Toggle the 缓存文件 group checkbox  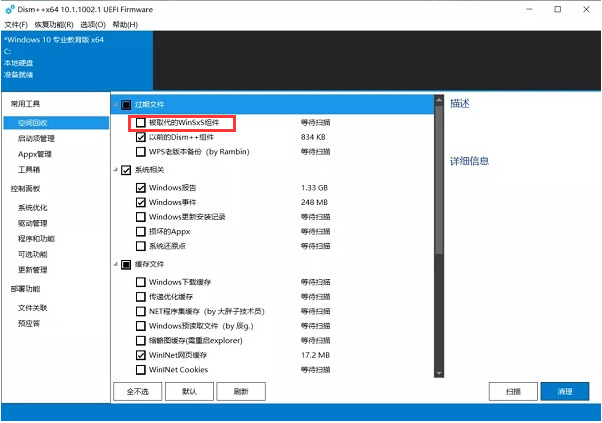[x=126, y=264]
